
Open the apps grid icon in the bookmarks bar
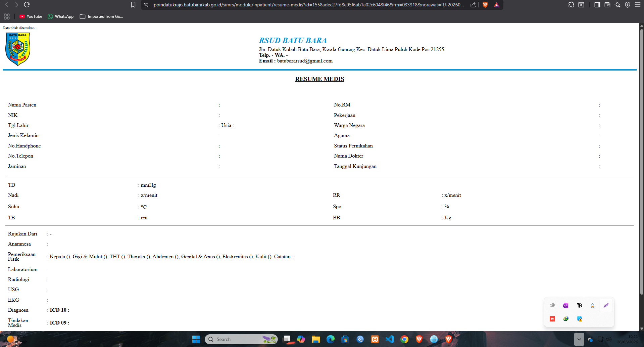[x=7, y=16]
